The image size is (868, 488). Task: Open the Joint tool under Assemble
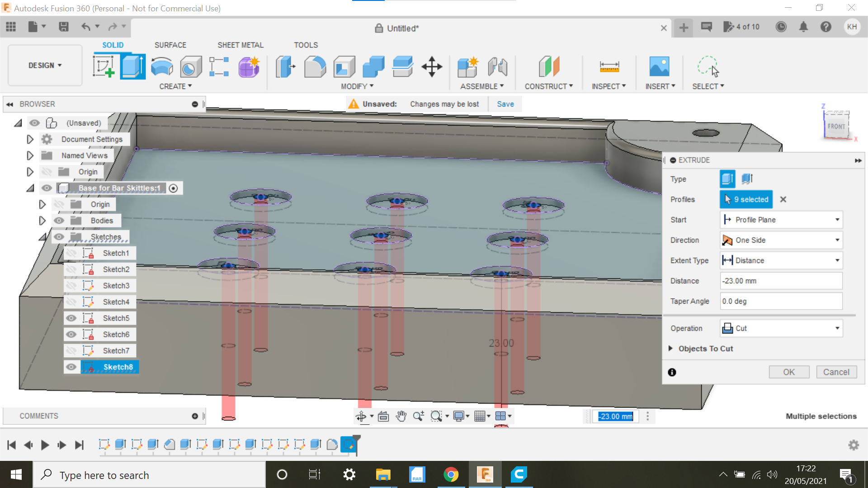(497, 66)
